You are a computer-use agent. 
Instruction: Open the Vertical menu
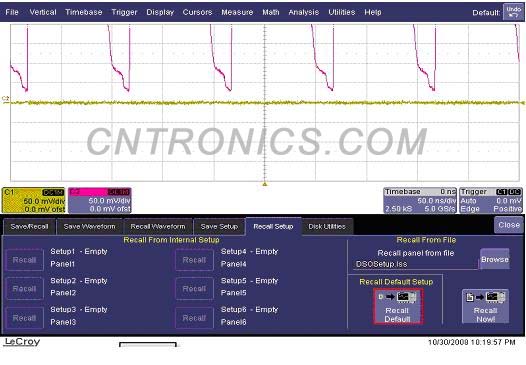click(x=43, y=12)
